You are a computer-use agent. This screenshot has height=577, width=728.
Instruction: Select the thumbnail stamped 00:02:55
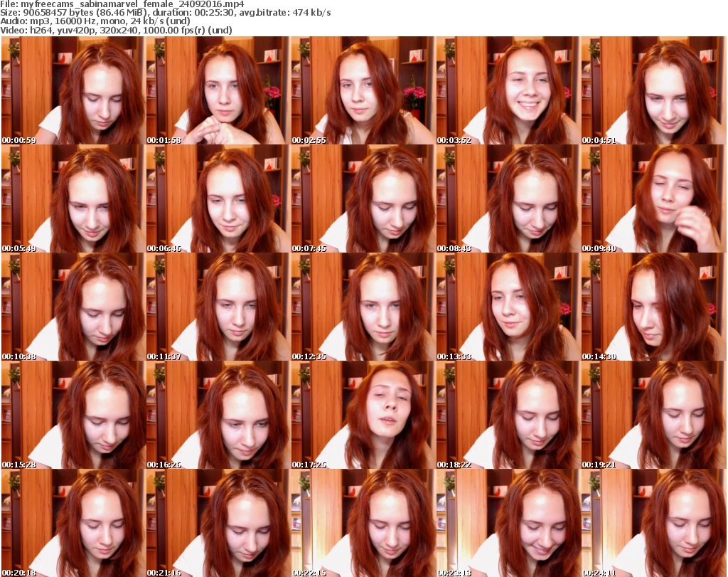click(363, 90)
